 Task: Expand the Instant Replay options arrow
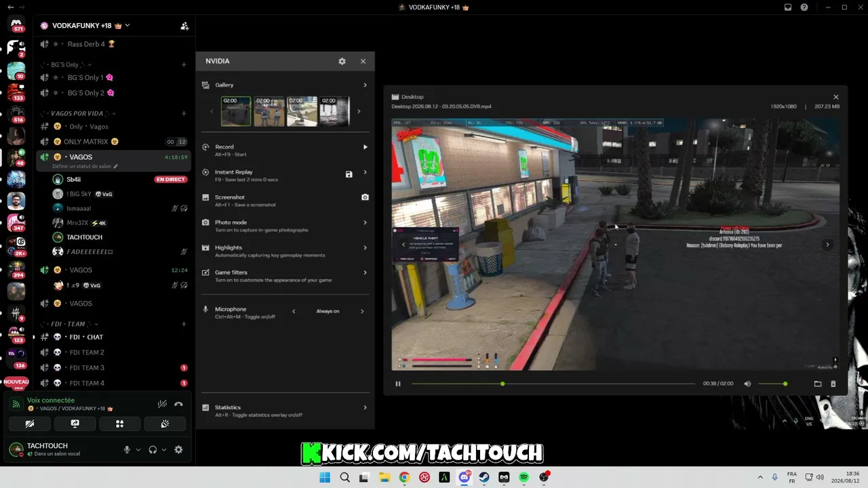point(365,172)
